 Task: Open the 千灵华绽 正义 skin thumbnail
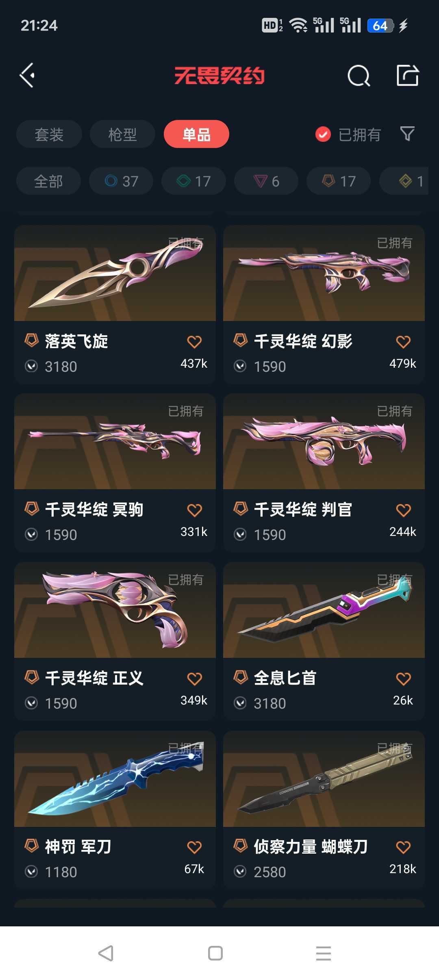(x=115, y=610)
